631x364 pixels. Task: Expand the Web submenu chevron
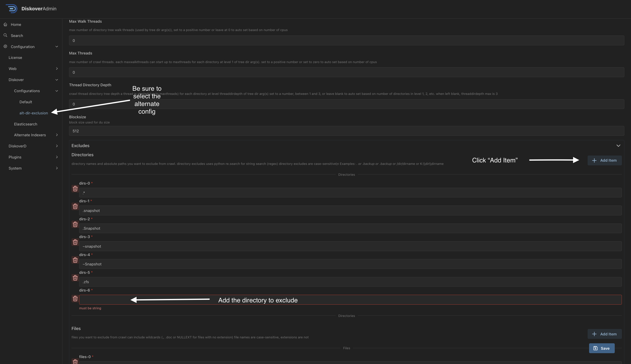point(57,69)
